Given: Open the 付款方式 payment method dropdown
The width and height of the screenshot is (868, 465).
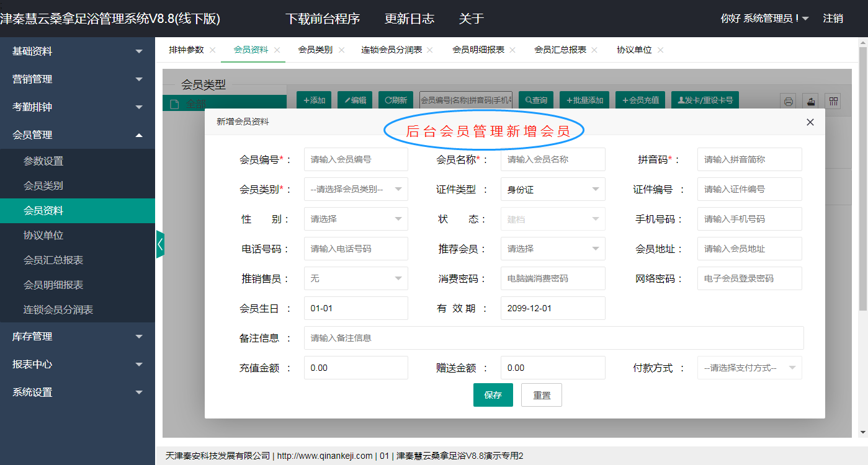Looking at the screenshot, I should point(749,368).
